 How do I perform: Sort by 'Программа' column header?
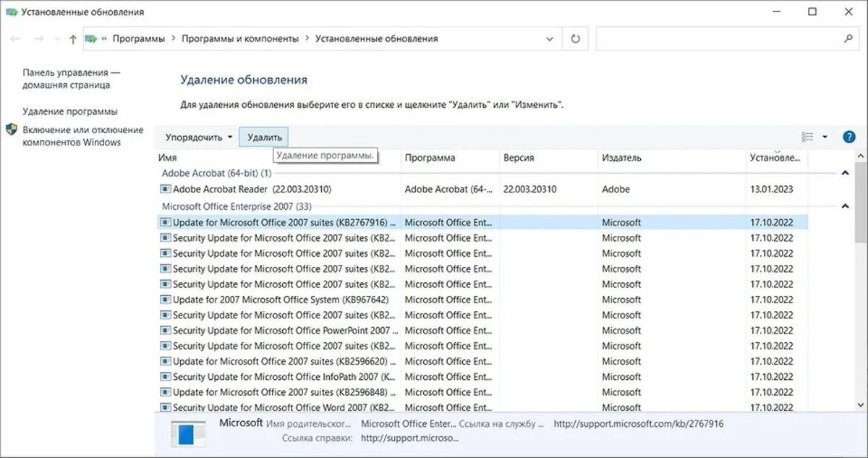point(450,158)
